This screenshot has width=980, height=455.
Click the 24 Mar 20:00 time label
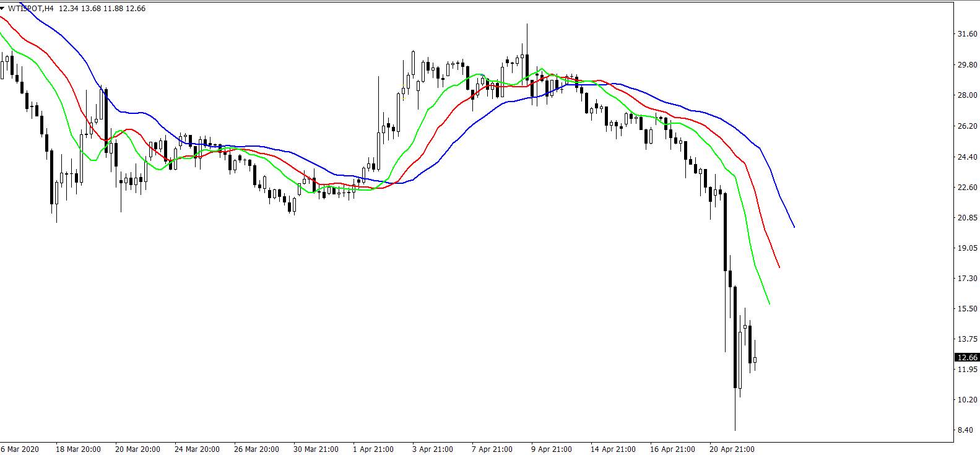pos(197,449)
